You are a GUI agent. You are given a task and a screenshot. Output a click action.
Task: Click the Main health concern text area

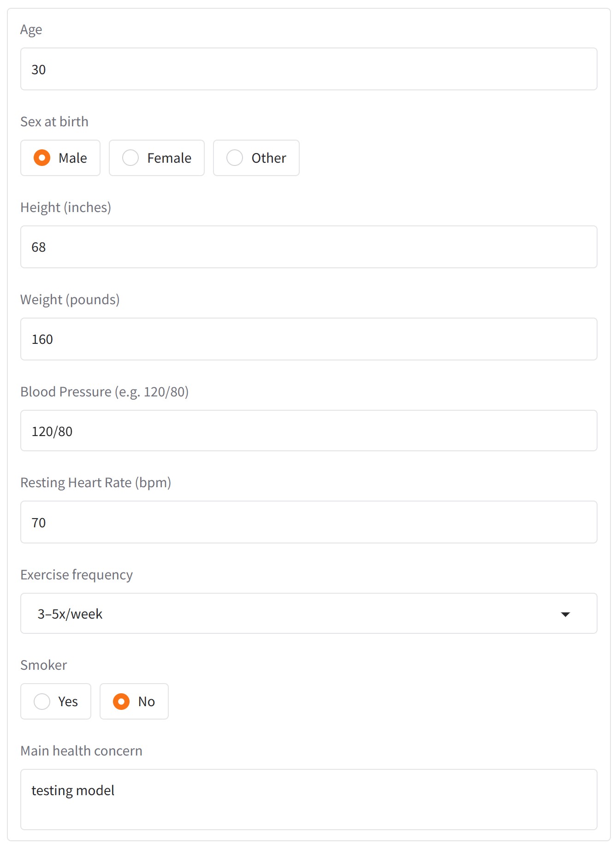coord(309,799)
